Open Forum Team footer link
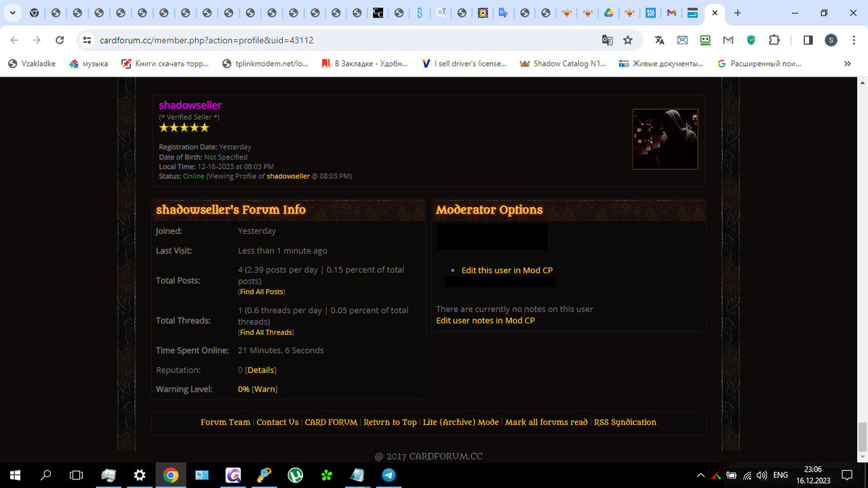This screenshot has height=488, width=868. 225,422
